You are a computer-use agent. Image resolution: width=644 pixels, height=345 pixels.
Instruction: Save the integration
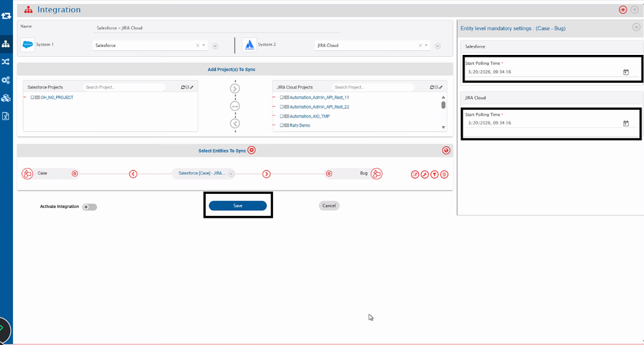(x=238, y=205)
